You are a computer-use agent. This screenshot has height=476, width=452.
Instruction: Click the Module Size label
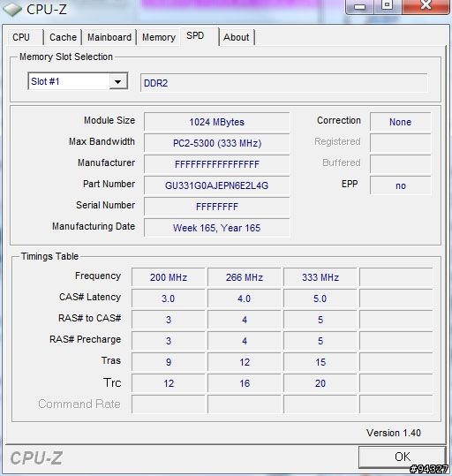(x=109, y=120)
